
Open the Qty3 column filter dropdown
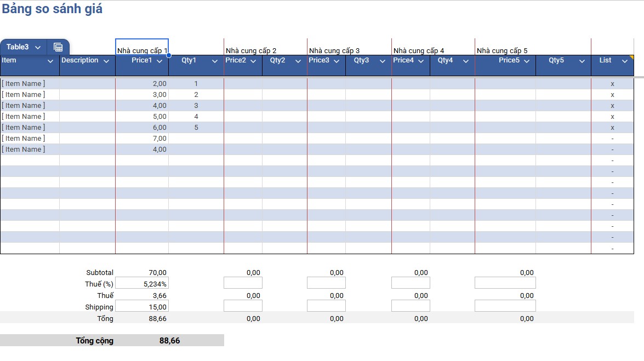tap(383, 61)
